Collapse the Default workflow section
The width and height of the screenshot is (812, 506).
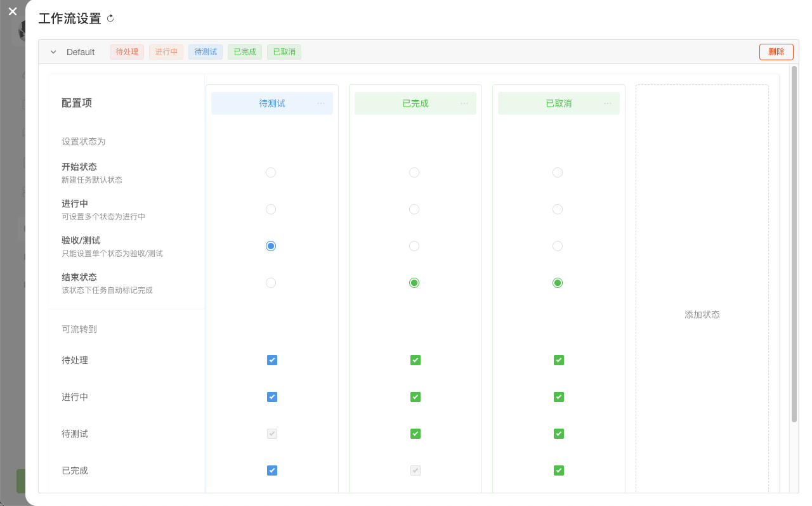point(53,52)
